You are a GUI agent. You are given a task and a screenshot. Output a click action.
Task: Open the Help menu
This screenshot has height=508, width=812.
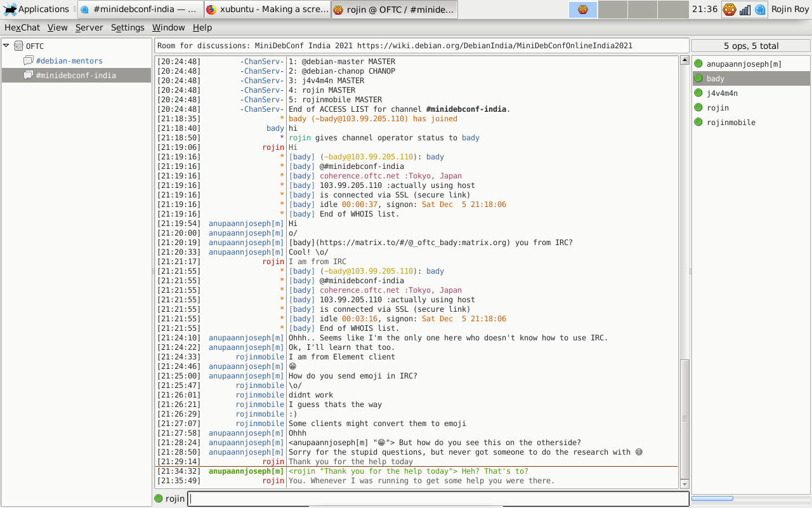point(202,27)
